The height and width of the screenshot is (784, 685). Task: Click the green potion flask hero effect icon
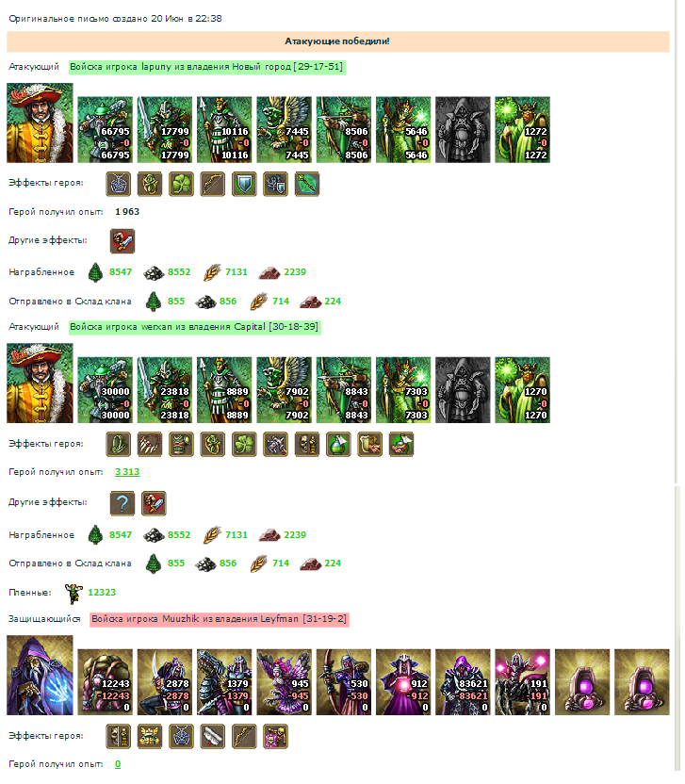[338, 444]
